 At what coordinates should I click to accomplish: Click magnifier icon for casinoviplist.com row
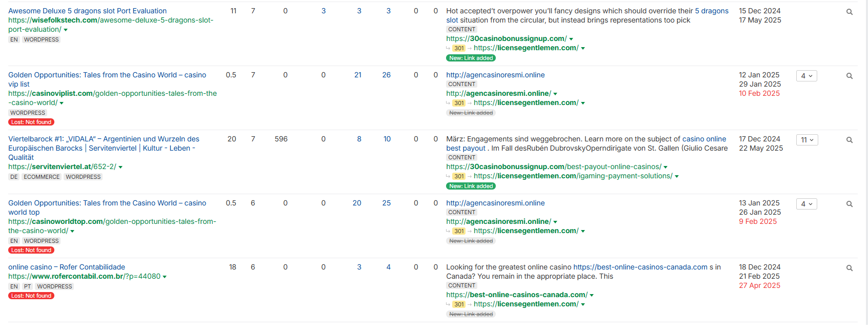tap(849, 76)
